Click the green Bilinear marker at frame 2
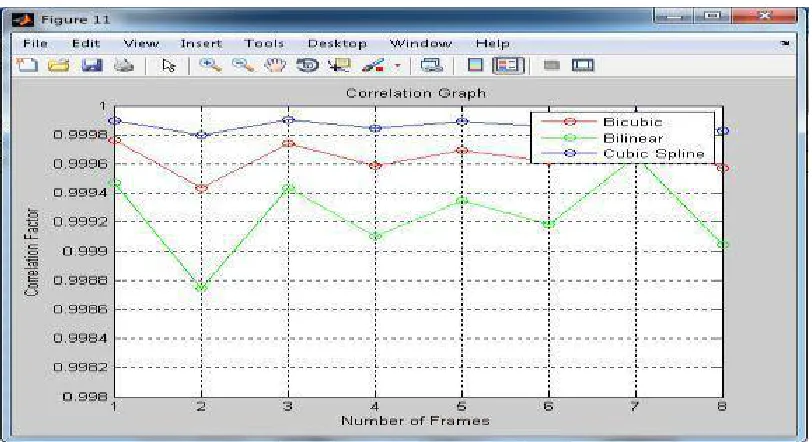812x442 pixels. (x=201, y=287)
